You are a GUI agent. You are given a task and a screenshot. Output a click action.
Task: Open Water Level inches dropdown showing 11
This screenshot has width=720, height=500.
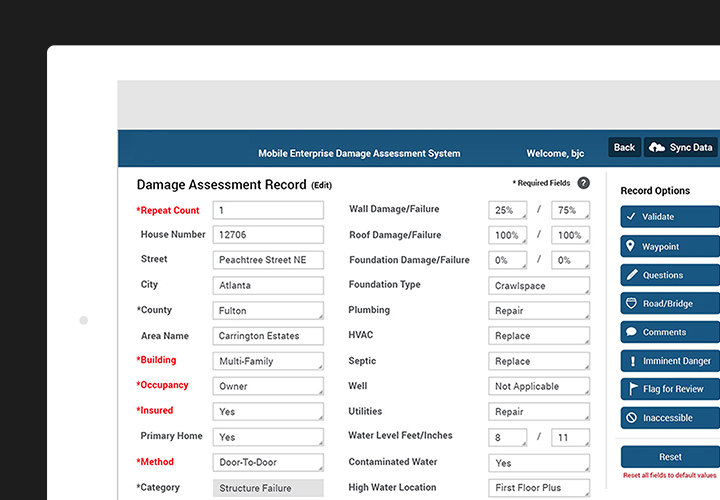tap(571, 438)
